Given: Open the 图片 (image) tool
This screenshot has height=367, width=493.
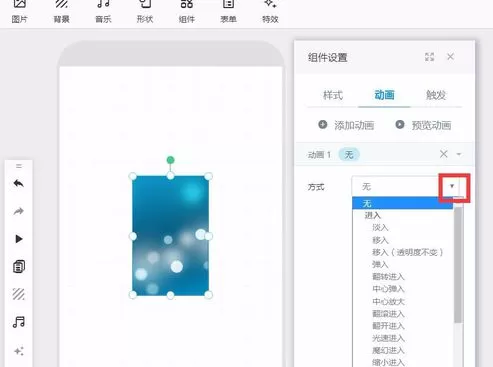Looking at the screenshot, I should (19, 12).
